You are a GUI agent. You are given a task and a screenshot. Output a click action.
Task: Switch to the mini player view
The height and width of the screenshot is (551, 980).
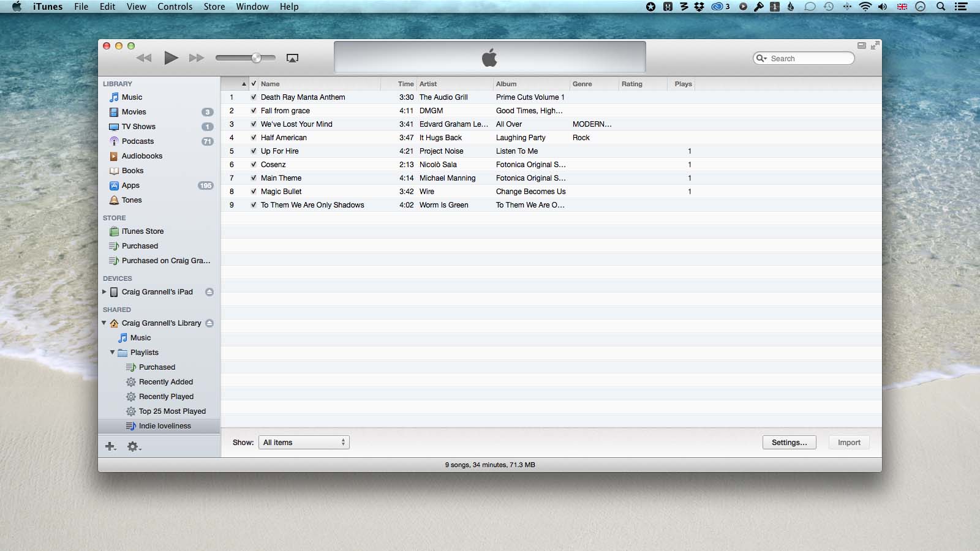(862, 45)
